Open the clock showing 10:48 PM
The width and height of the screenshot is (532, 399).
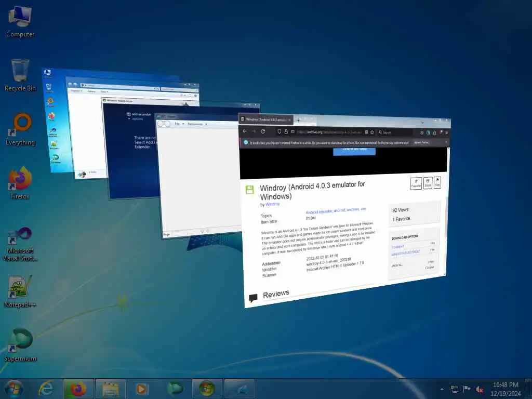pos(505,389)
